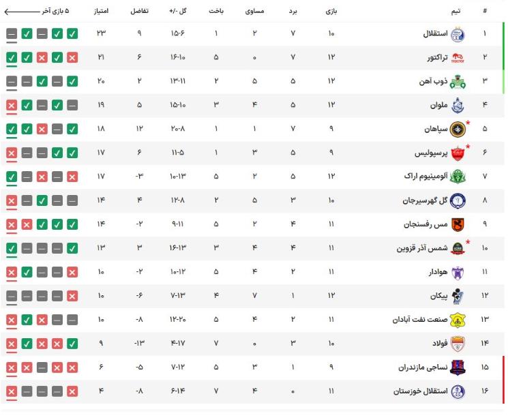Click Tractor's most recent result, a win
The width and height of the screenshot is (508, 420).
[12, 57]
